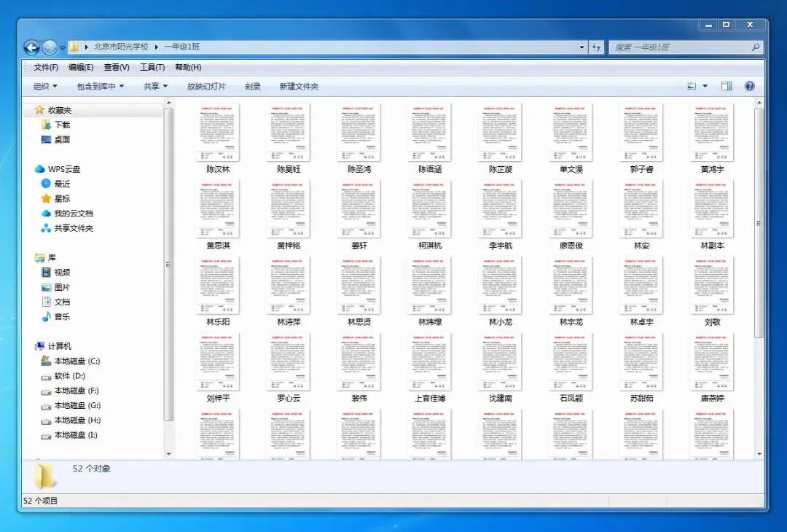Image resolution: width=787 pixels, height=532 pixels.
Task: Select the 姜轩 document thumbnail
Action: point(359,208)
